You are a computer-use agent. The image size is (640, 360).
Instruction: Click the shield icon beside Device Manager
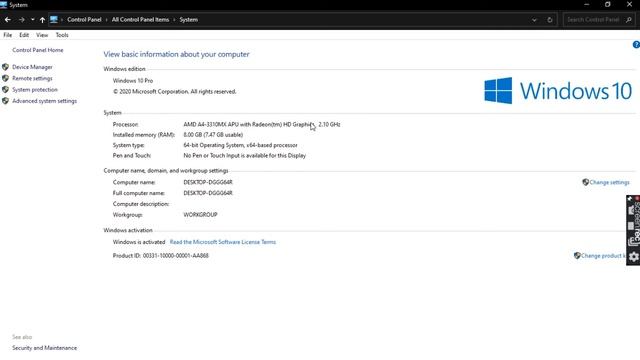pyautogui.click(x=5, y=67)
